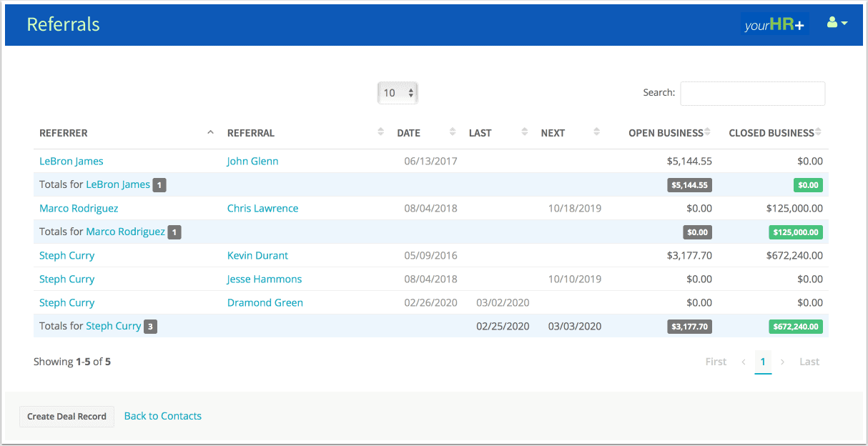Click the yourHR+ logo
The image size is (868, 446).
(x=774, y=25)
